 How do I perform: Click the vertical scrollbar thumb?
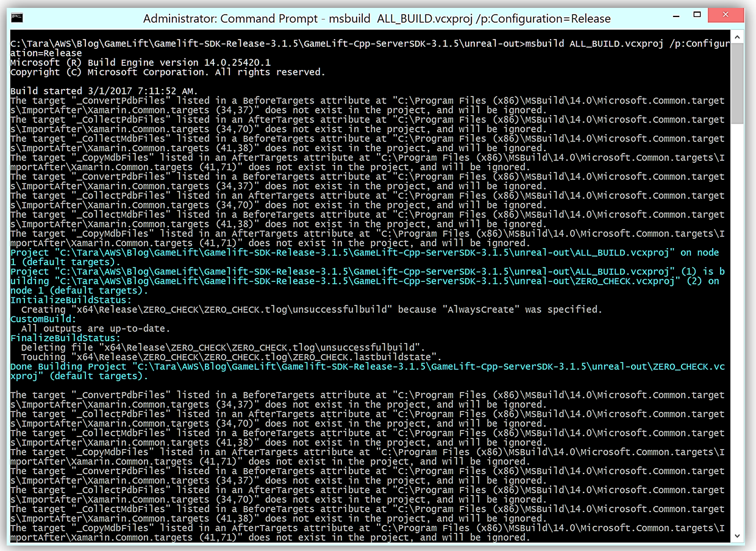[737, 84]
